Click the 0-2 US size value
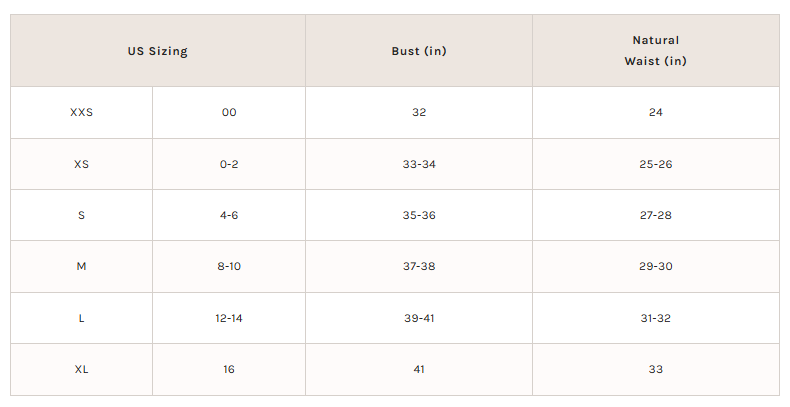 click(229, 164)
